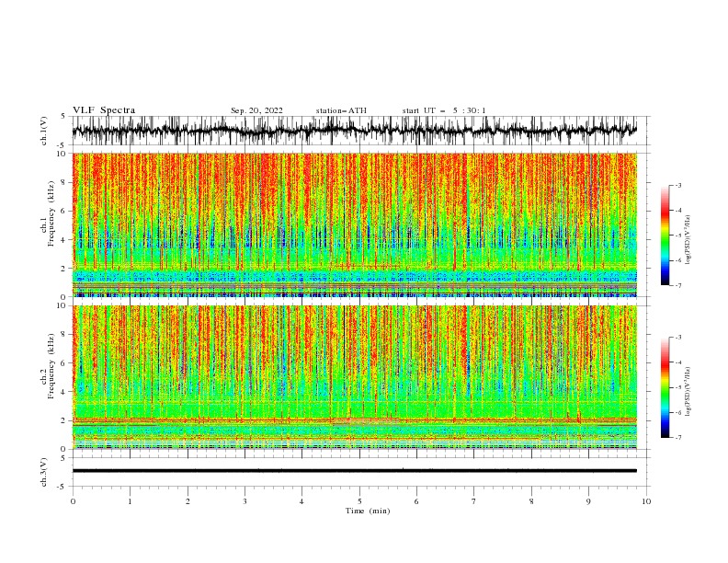This screenshot has height=563, width=728.
Task: Click the "10" tick on ch.2 frequency axis
Action: click(63, 305)
